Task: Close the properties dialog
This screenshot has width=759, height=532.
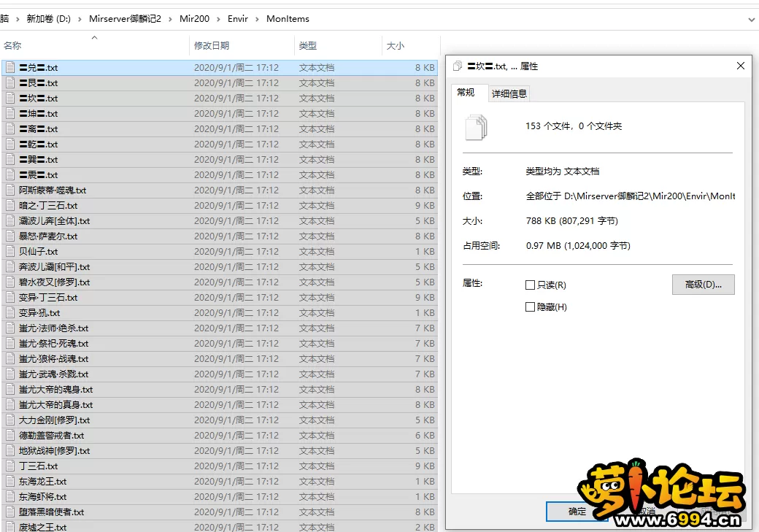Action: pyautogui.click(x=741, y=66)
